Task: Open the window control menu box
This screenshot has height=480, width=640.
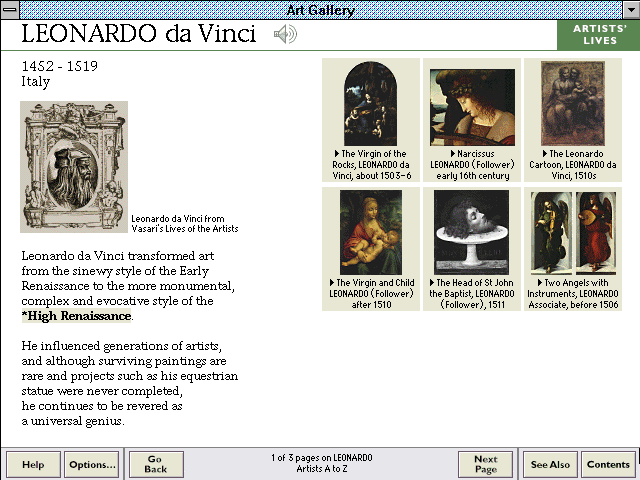Action: [x=9, y=9]
